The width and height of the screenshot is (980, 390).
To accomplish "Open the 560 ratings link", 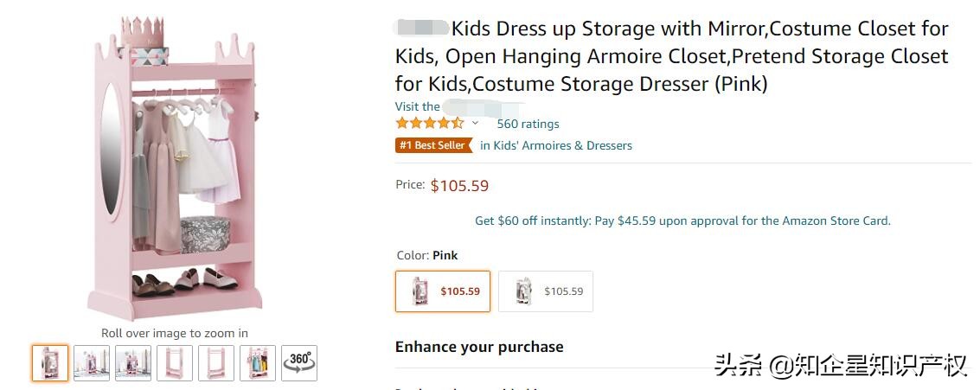I will pos(528,124).
